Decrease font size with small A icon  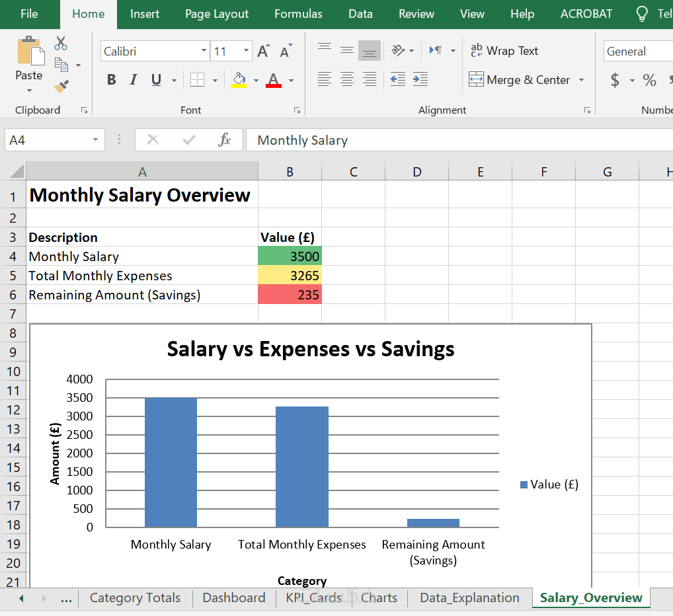[286, 51]
